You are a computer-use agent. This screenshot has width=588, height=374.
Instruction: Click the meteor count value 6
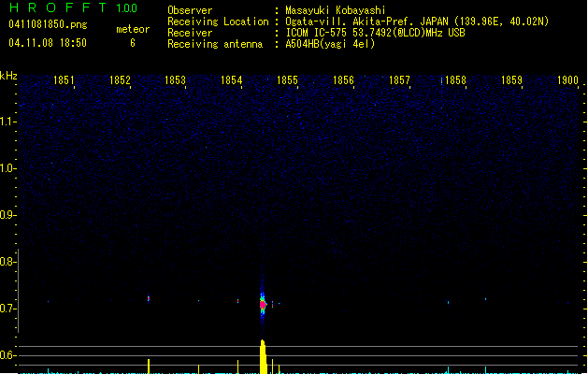(x=133, y=43)
